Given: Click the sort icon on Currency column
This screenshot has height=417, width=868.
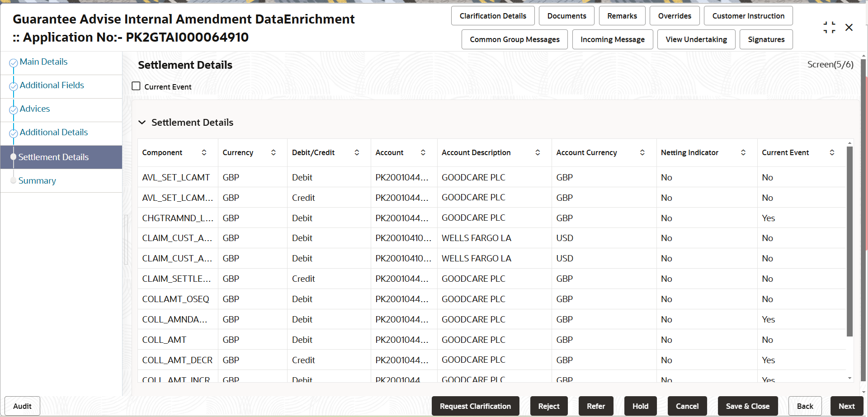Looking at the screenshot, I should [273, 152].
